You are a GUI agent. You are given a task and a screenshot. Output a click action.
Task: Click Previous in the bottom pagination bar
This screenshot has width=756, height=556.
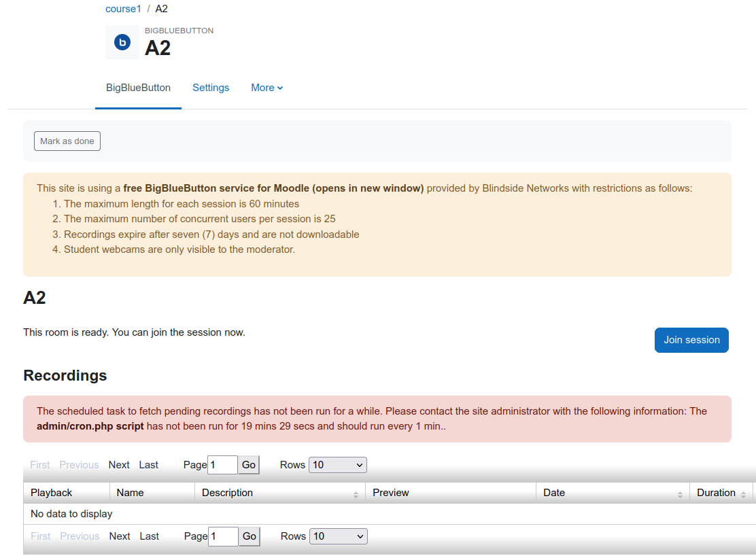pos(80,536)
